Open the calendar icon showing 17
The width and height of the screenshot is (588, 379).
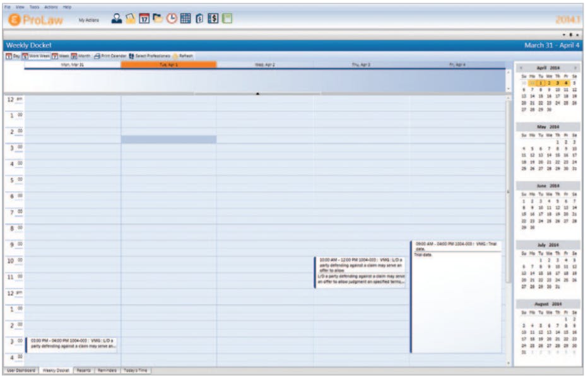[144, 18]
